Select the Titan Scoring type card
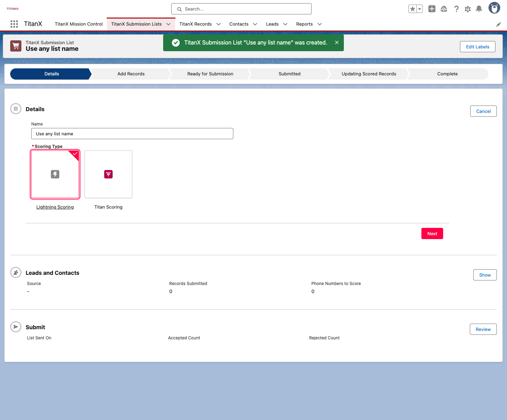Viewport: 507px width, 420px height. pyautogui.click(x=108, y=174)
